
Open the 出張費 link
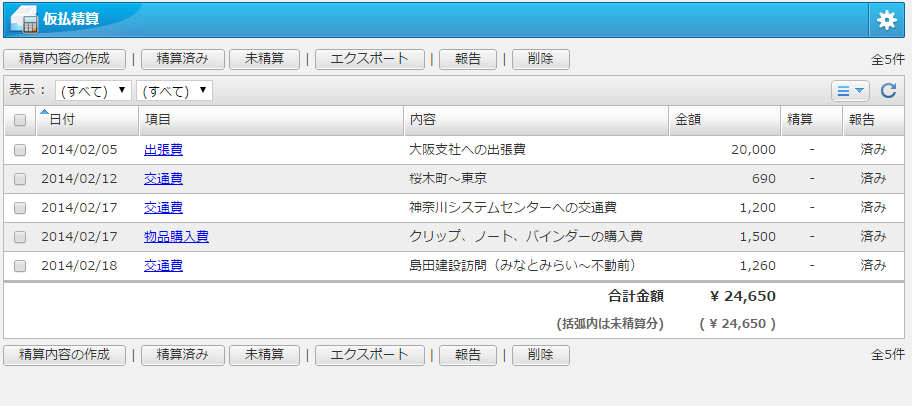(x=163, y=150)
